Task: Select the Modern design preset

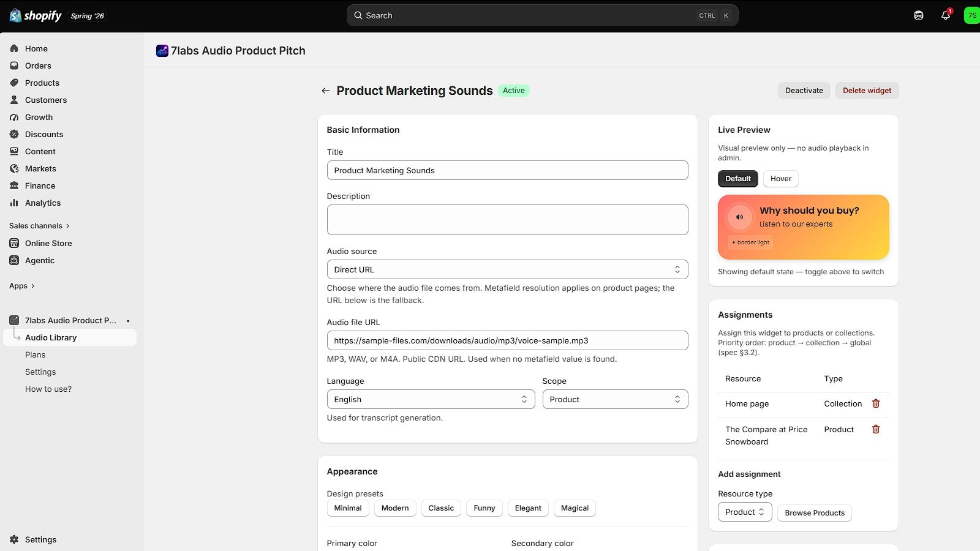Action: pos(395,508)
